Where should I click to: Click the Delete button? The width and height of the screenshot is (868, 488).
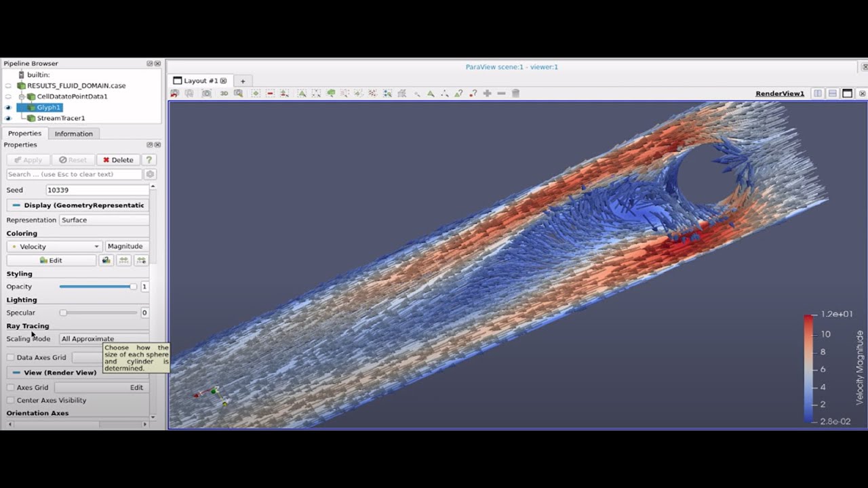(x=118, y=160)
